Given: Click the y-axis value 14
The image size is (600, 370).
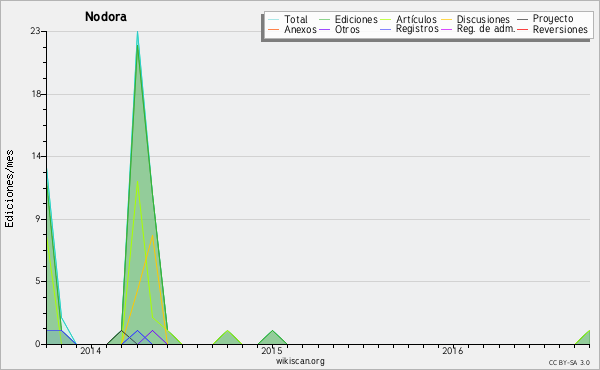Looking at the screenshot, I should [36, 156].
